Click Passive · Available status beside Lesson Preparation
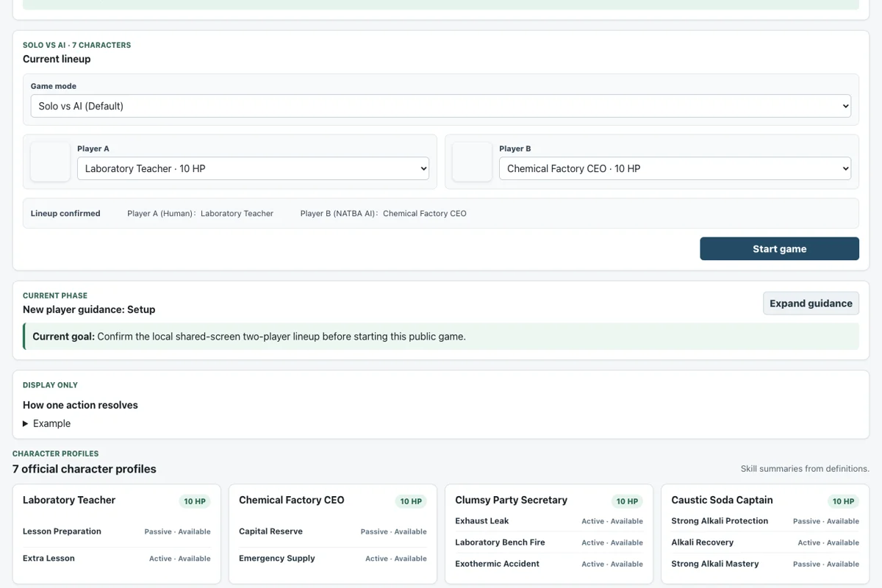The image size is (882, 588). [177, 531]
